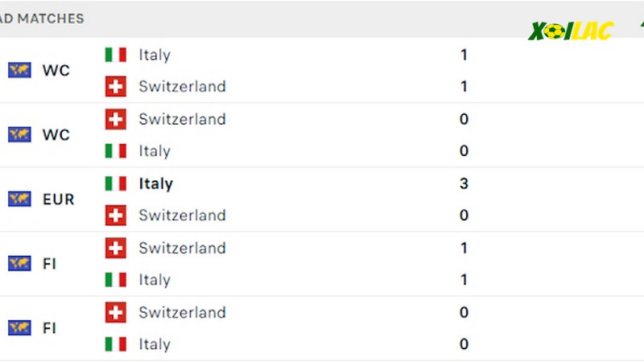Click the Xoilac logo
The image size is (644, 362).
(571, 31)
